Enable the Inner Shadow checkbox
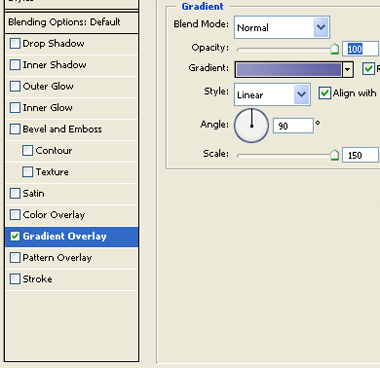Viewport: 380px width, 368px height. point(15,65)
